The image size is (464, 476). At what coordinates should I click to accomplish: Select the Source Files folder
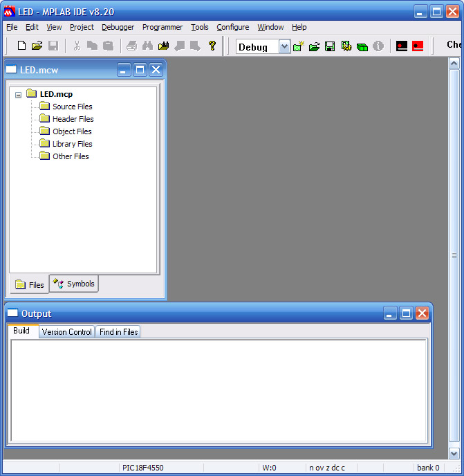click(72, 107)
